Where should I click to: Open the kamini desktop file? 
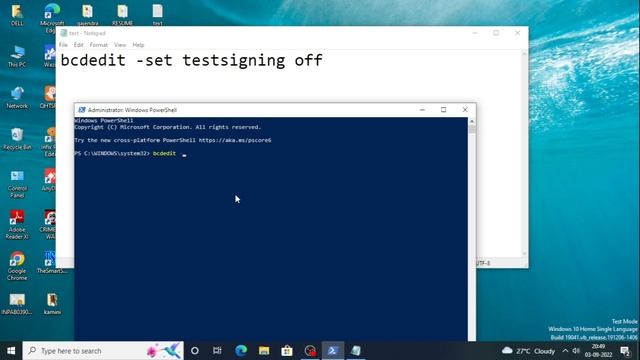(52, 304)
